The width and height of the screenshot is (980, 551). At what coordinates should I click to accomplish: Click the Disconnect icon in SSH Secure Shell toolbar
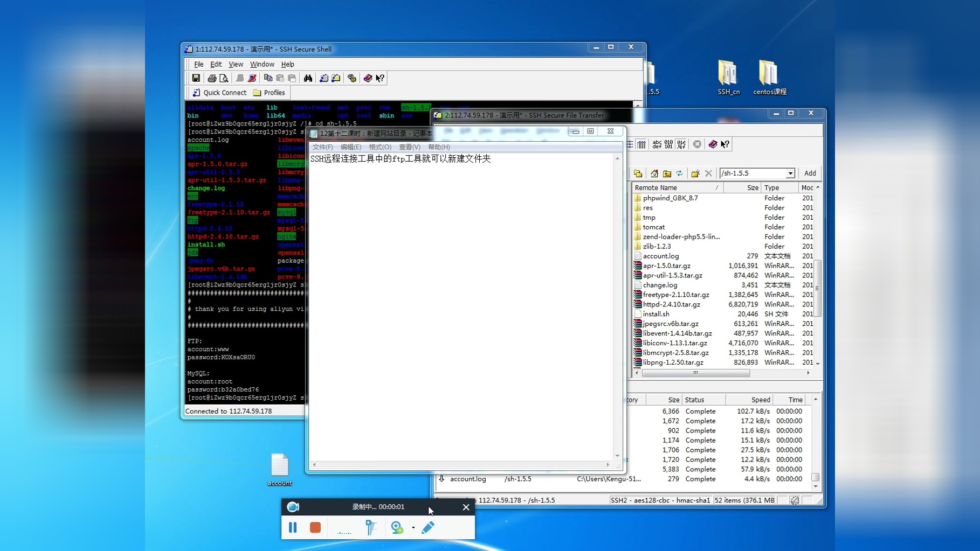pyautogui.click(x=252, y=78)
